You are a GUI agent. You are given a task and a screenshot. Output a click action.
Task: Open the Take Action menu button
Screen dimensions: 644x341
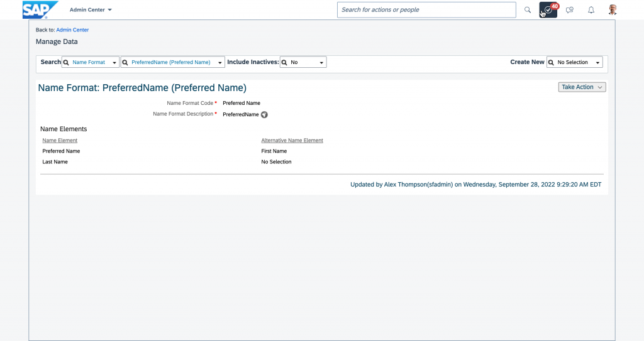(x=582, y=87)
